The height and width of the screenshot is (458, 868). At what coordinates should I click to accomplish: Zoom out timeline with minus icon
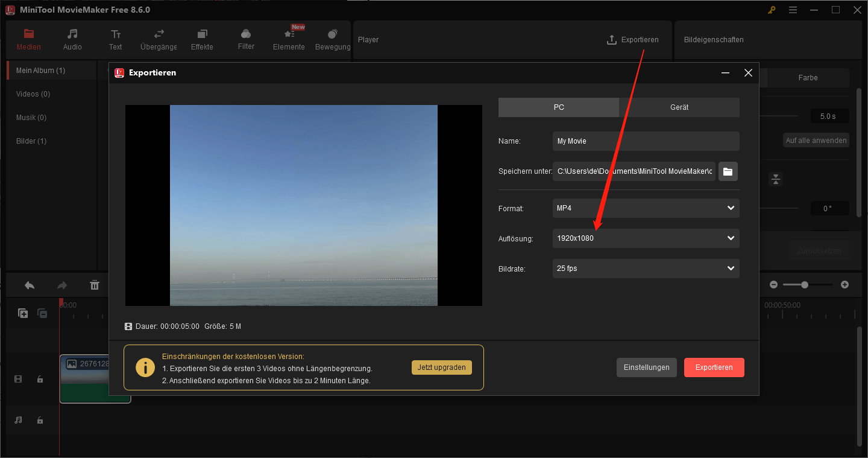point(773,284)
